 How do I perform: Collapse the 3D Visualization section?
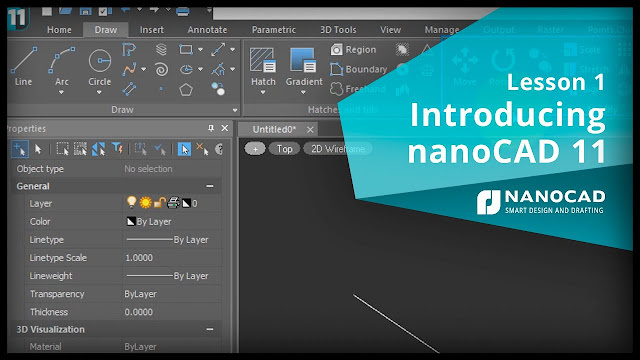point(210,329)
